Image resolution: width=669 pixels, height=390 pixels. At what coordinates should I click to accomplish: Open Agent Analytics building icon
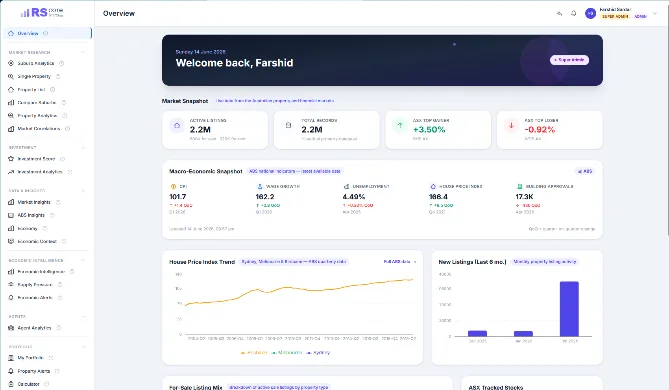pyautogui.click(x=11, y=328)
